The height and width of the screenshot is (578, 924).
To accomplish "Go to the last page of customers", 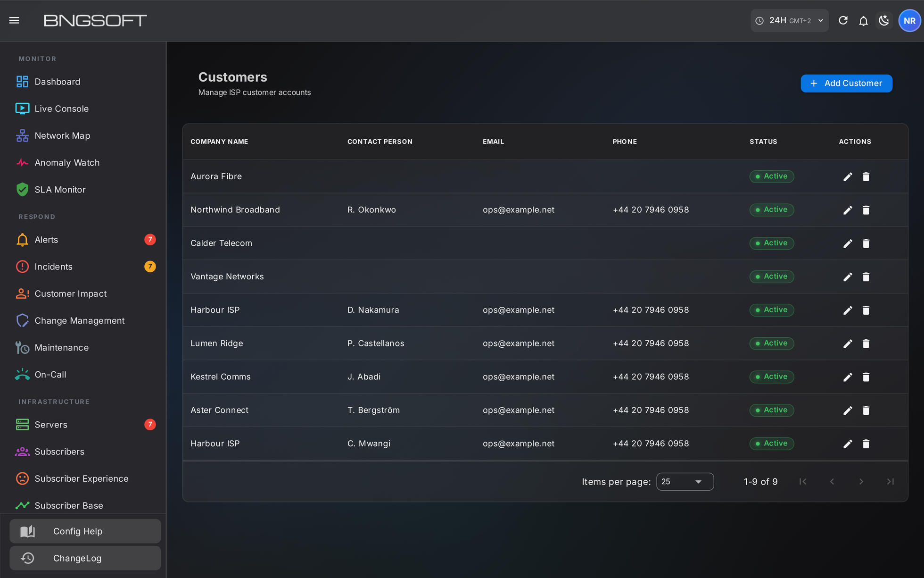I will [891, 482].
